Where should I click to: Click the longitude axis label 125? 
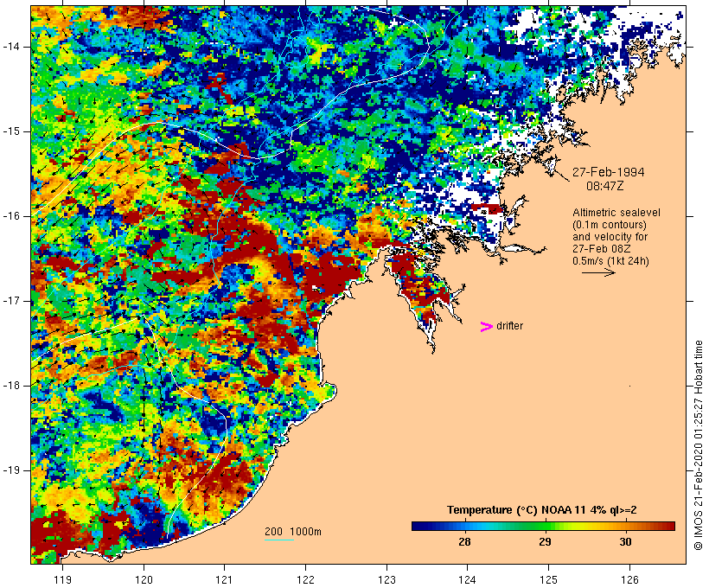point(548,580)
